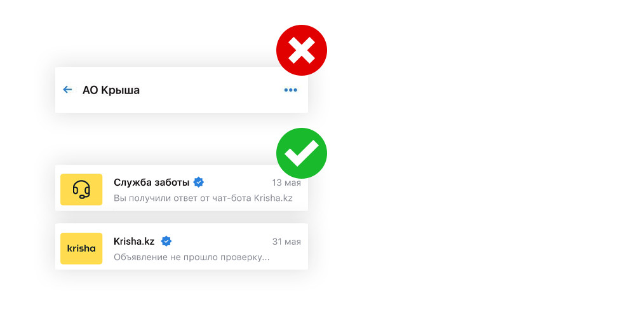Click the 13 мая date label
Image resolution: width=644 pixels, height=325 pixels.
(286, 183)
